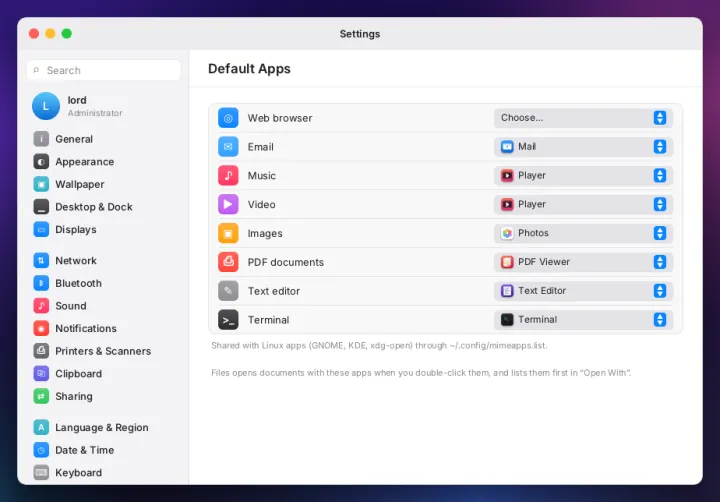Open the lord Administrator account entry
This screenshot has height=502, width=720.
click(x=105, y=106)
